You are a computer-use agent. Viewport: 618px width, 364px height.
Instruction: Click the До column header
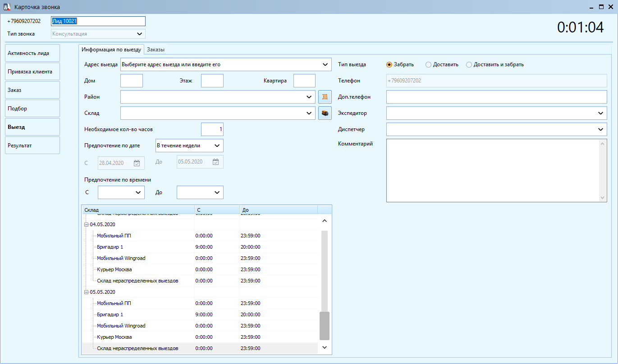(x=279, y=210)
